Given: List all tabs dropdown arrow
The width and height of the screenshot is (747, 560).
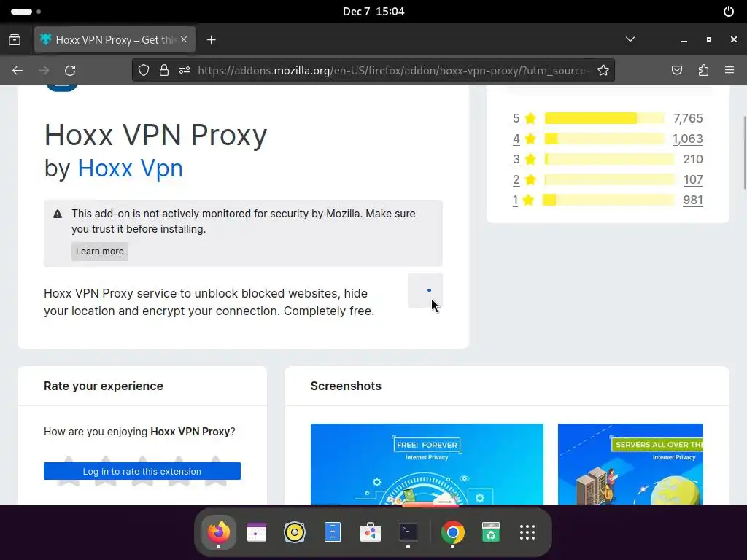Looking at the screenshot, I should 630,39.
